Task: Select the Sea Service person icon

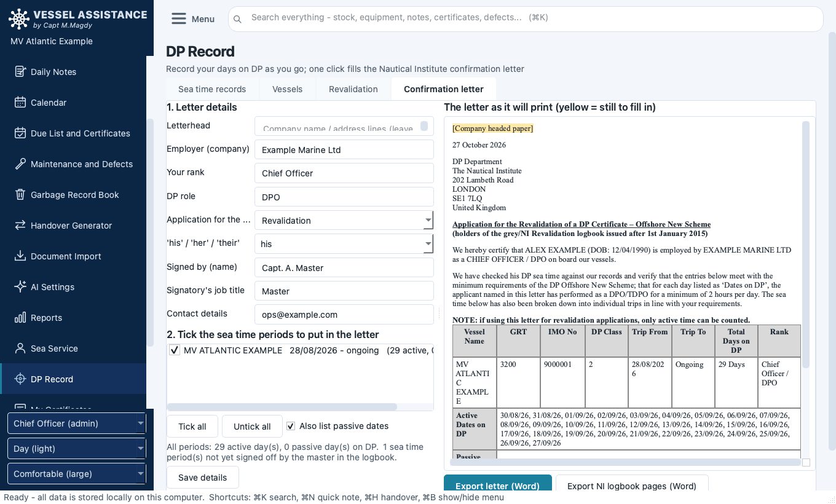Action: 20,348
